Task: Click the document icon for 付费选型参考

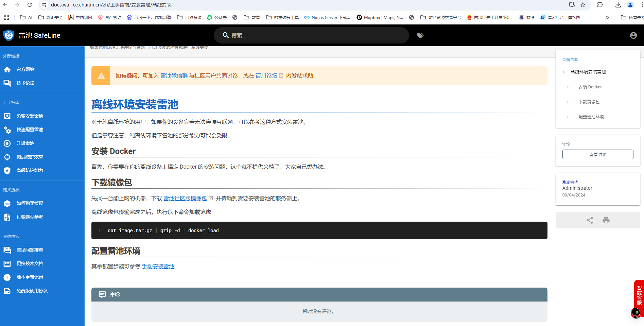Action: [7, 217]
